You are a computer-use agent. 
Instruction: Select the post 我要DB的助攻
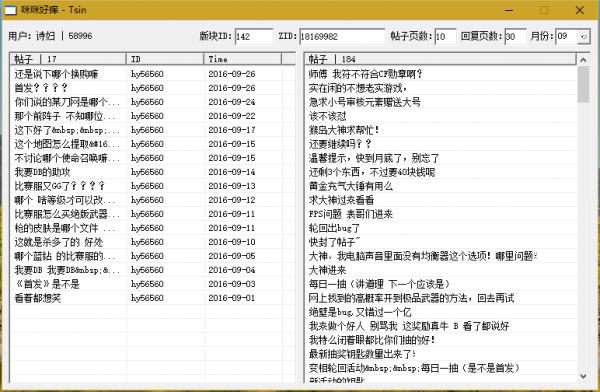tap(42, 172)
